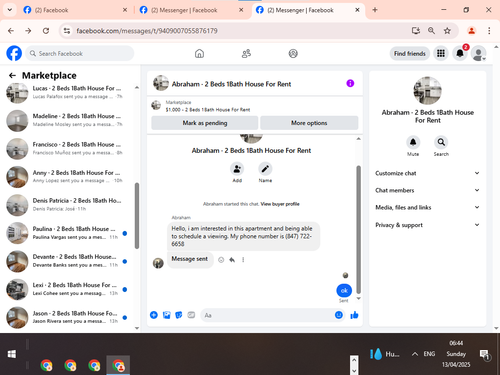Click the Search Facebook field
This screenshot has height=375, width=500.
click(x=80, y=53)
